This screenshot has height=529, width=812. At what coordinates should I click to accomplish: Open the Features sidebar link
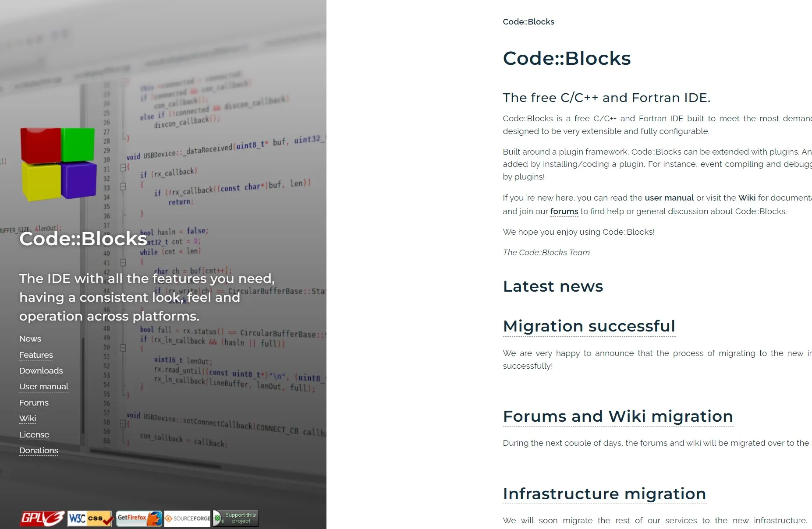coord(36,355)
